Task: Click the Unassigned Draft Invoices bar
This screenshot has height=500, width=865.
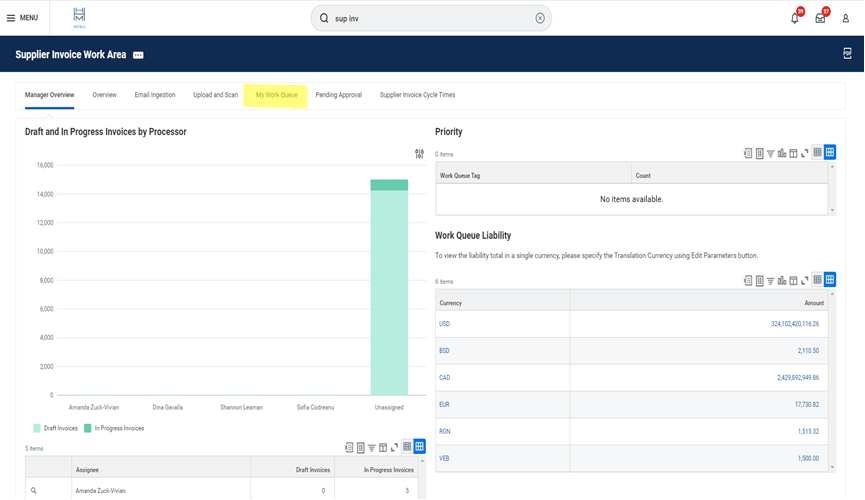Action: pos(389,292)
